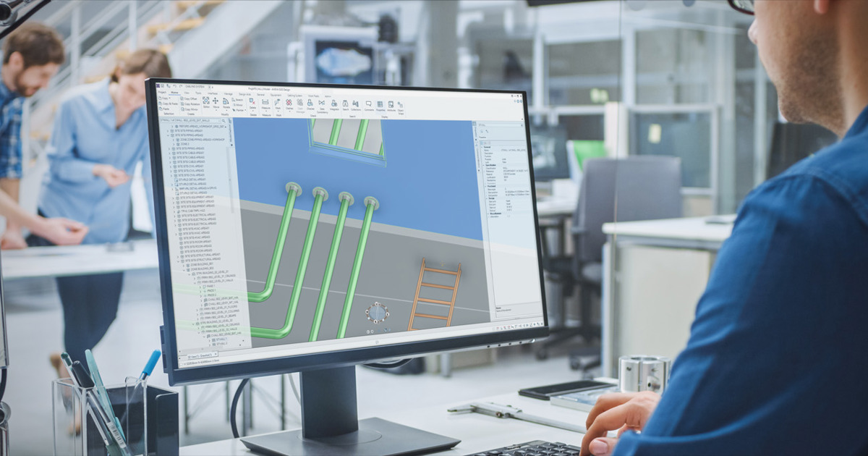Click the Copy Rotation command
This screenshot has height=456, width=868.
coord(190,104)
